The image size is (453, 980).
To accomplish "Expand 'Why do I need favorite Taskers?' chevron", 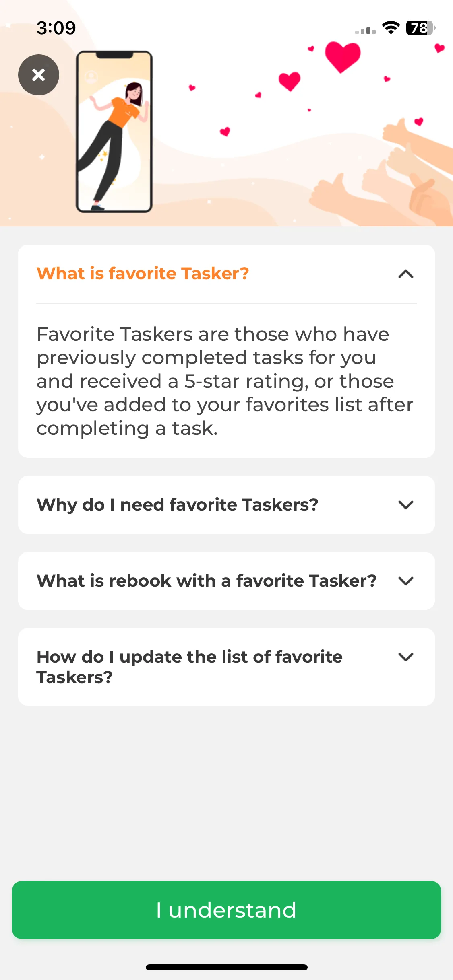I will click(406, 505).
